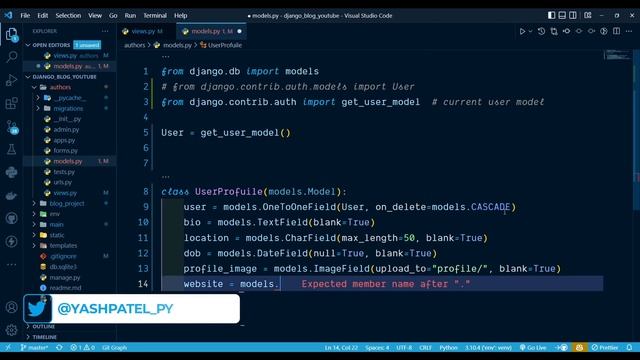The image size is (640, 360).
Task: Open the Thunder Client lightning icon
Action: coord(11,241)
